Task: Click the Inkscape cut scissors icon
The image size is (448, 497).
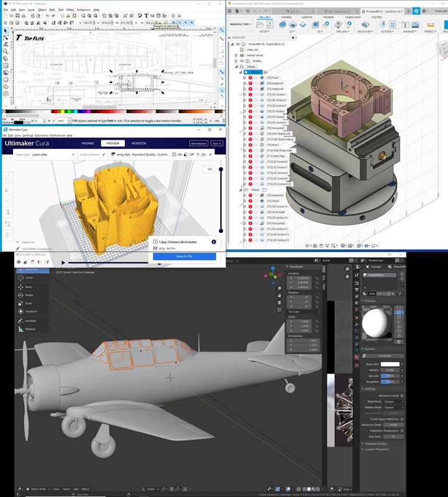Action: coord(68,16)
